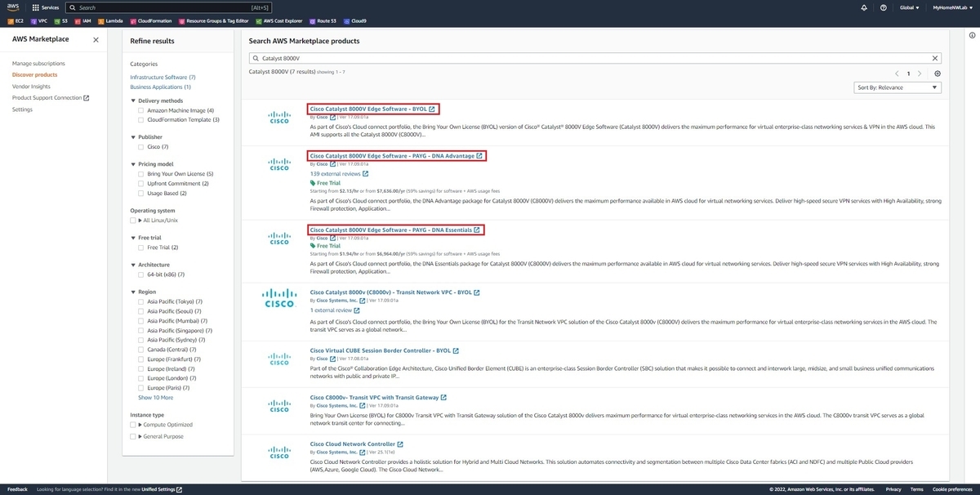Tick the Europe (Frankfurt) region checkbox
The height and width of the screenshot is (495, 980).
[141, 359]
